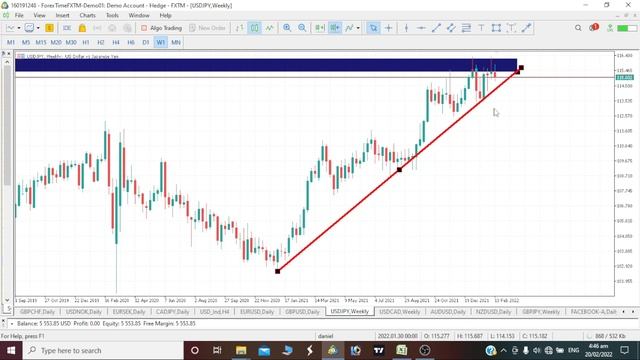Draw a vertical line tool
Viewport: 640px width, 360px height.
pos(406,28)
